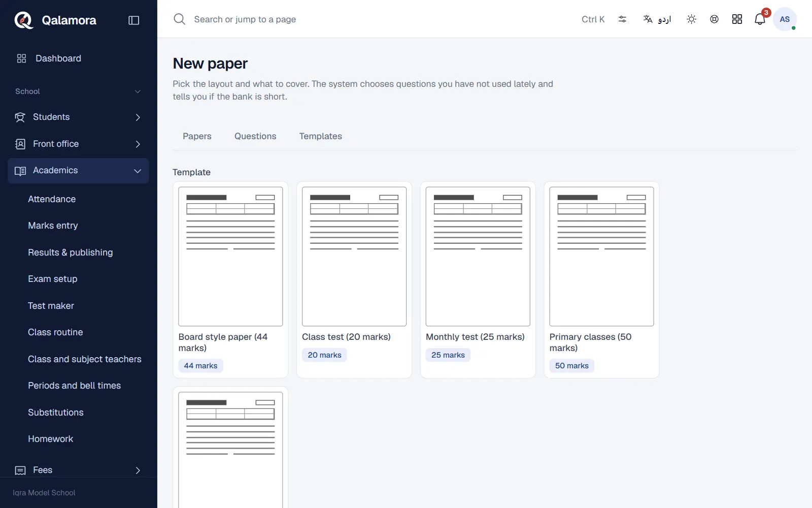The width and height of the screenshot is (812, 508).
Task: Open Exam setup
Action: [53, 279]
